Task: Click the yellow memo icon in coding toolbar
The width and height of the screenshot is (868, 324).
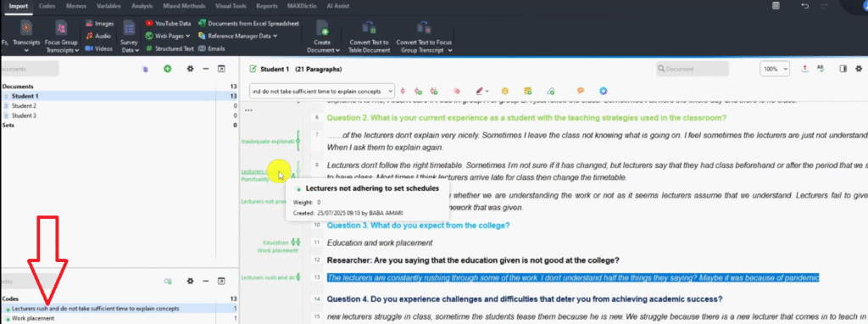Action: coord(527,91)
